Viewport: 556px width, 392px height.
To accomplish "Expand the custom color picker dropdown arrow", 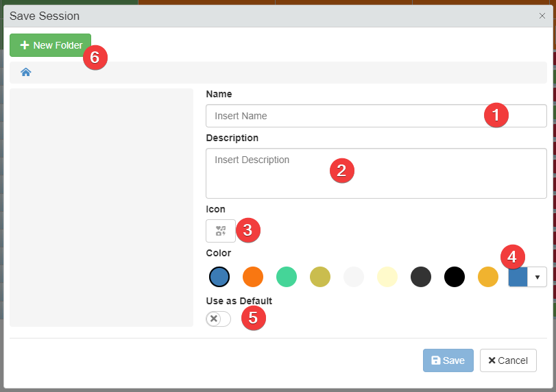I will click(x=537, y=277).
